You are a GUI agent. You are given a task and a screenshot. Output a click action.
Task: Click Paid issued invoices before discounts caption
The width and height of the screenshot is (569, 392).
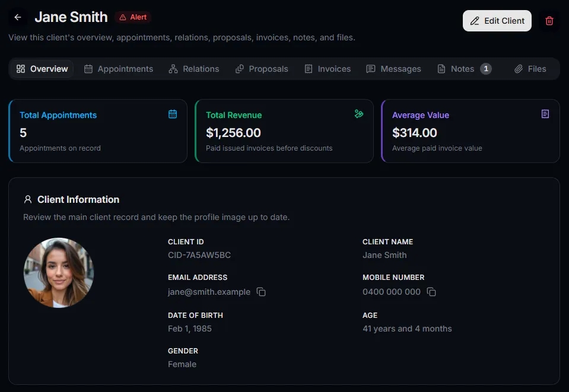pyautogui.click(x=269, y=148)
